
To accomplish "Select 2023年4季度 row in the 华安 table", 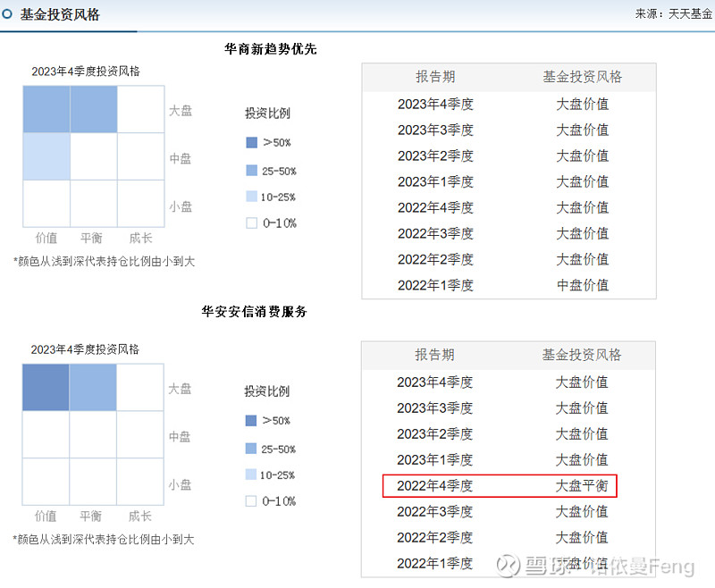I will point(508,382).
